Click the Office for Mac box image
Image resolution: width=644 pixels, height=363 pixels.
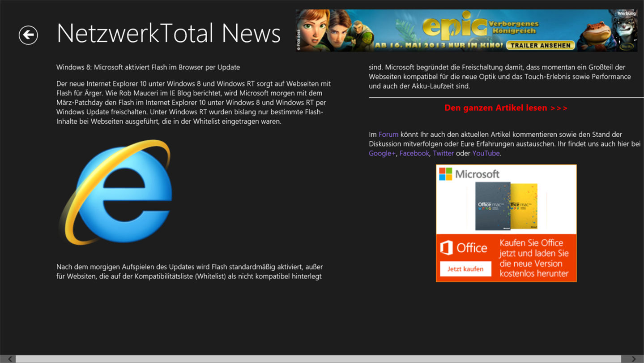click(x=506, y=206)
